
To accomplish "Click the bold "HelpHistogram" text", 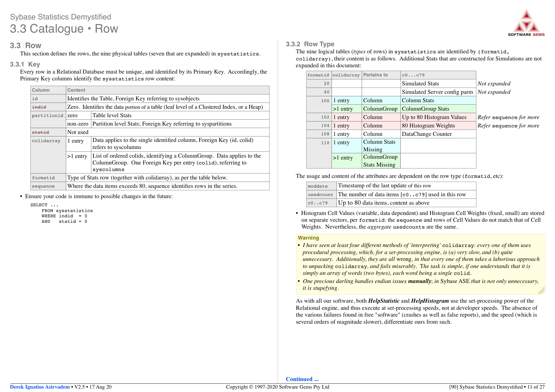I will (x=430, y=301).
